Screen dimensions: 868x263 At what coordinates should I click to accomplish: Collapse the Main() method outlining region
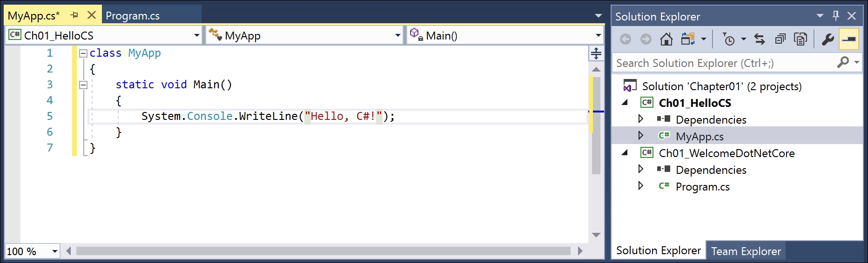click(83, 85)
